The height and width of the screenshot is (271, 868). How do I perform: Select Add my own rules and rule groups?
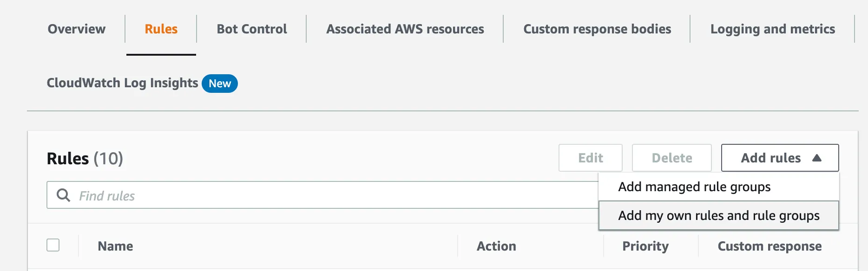[x=718, y=216]
